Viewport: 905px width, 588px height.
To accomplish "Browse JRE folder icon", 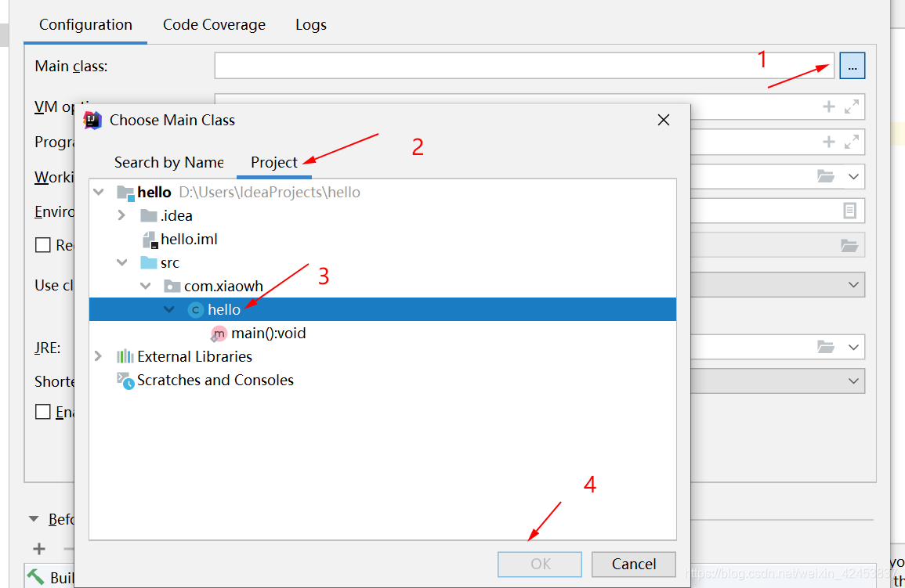I will [x=826, y=347].
